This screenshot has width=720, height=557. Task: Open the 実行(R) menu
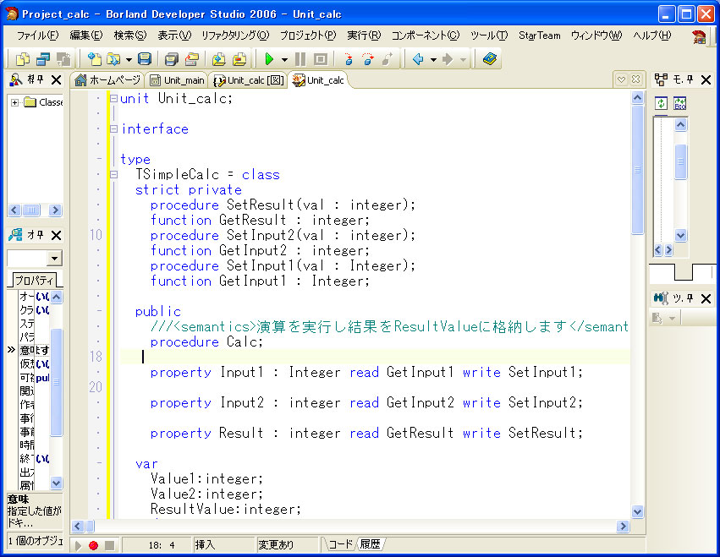364,35
